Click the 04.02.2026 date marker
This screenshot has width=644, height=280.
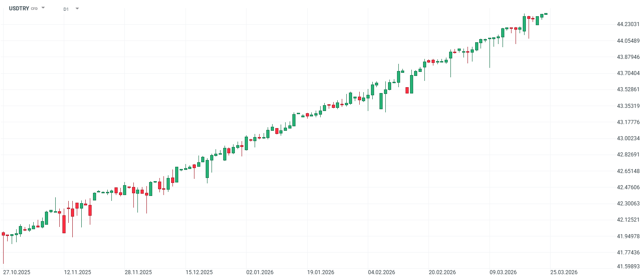click(x=381, y=272)
